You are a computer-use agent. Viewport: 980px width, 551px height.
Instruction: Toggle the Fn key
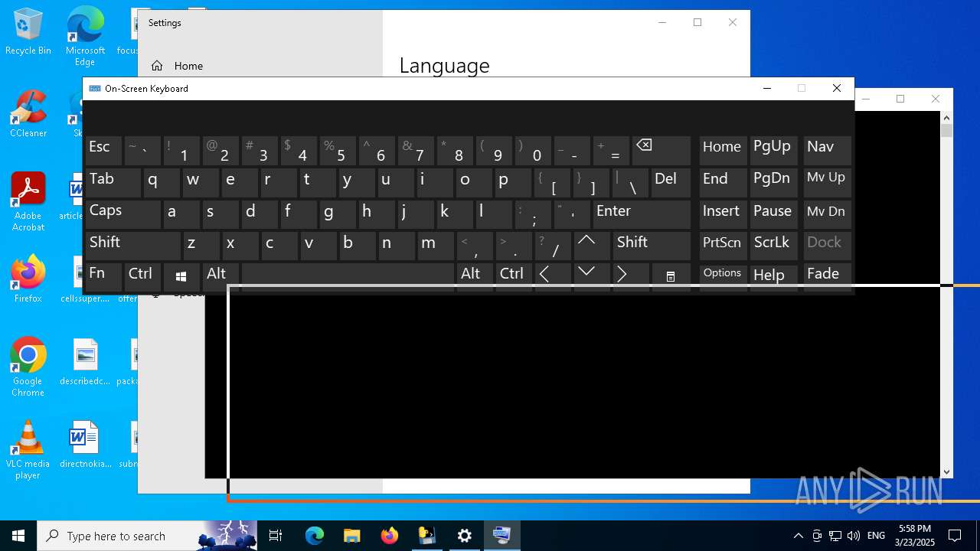click(x=103, y=277)
